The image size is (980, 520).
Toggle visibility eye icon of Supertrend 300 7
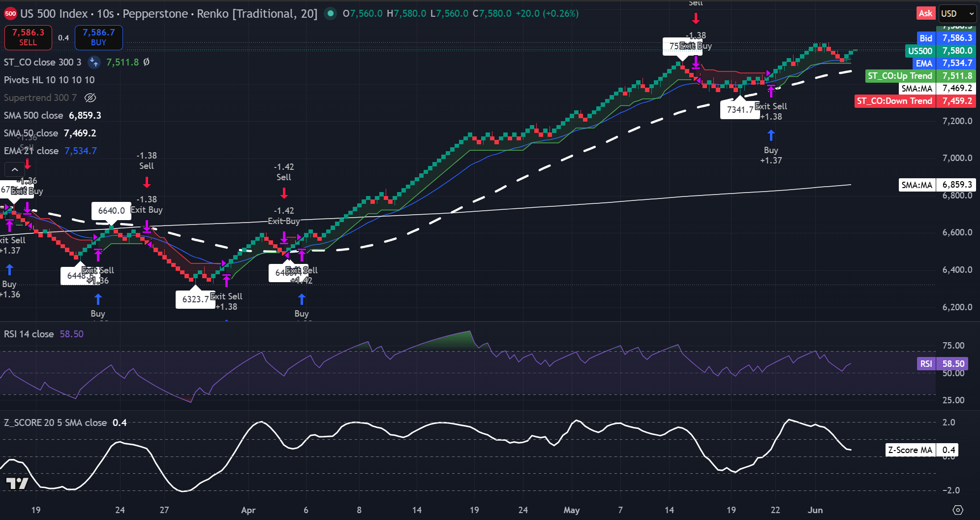pos(90,97)
